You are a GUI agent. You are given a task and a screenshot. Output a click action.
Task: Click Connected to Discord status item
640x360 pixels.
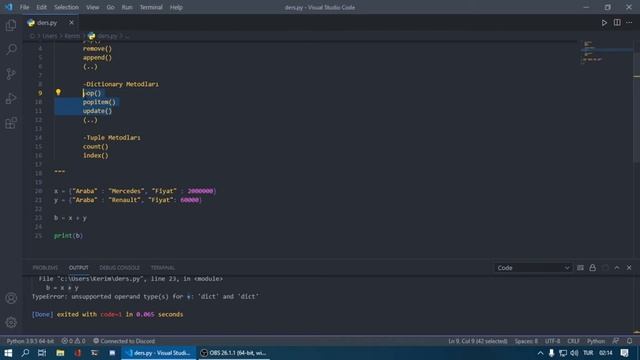(124, 341)
